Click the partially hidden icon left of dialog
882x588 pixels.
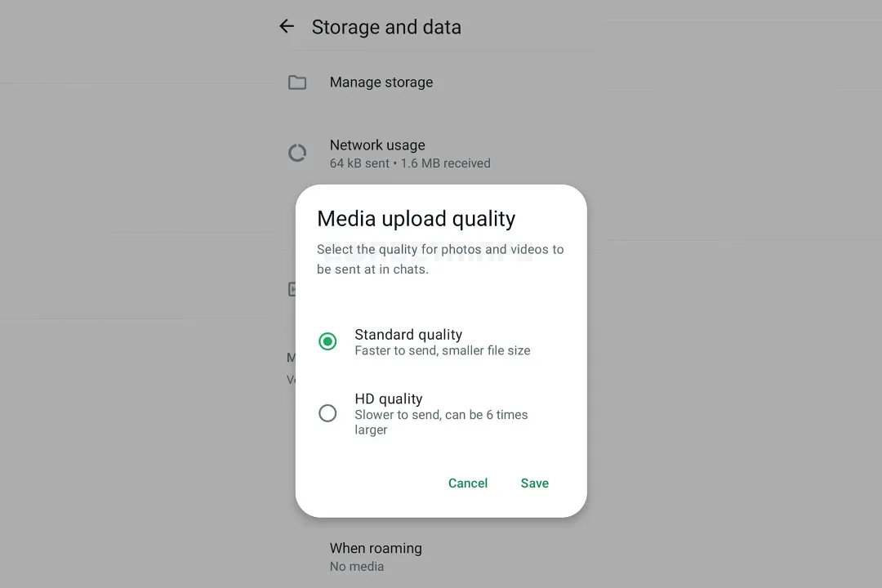tap(292, 289)
